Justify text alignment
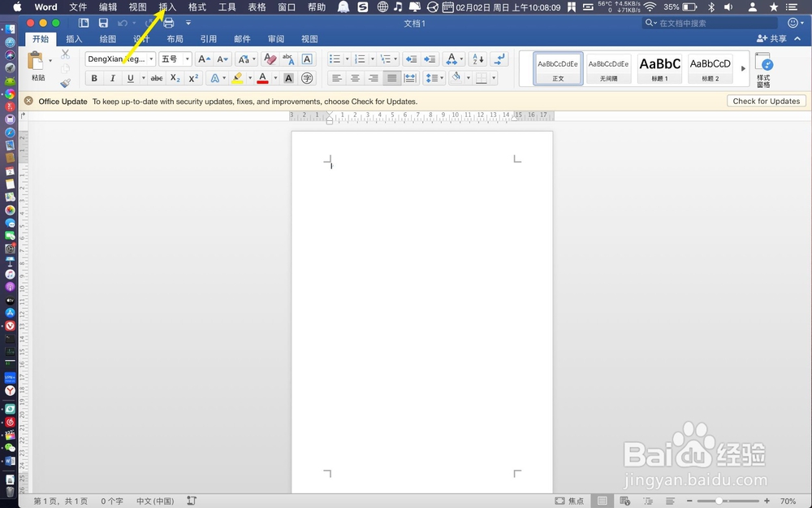Screen dimensions: 812x508 [x=392, y=78]
